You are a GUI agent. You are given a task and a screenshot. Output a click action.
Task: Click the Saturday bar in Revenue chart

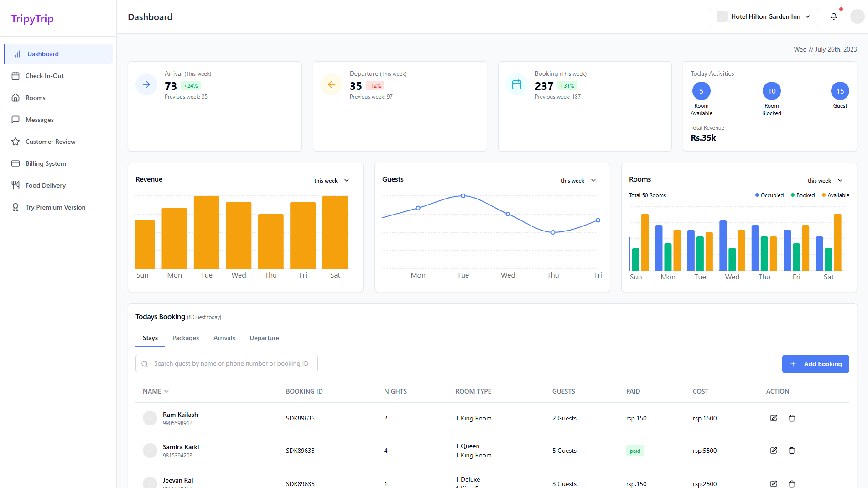[x=335, y=232]
